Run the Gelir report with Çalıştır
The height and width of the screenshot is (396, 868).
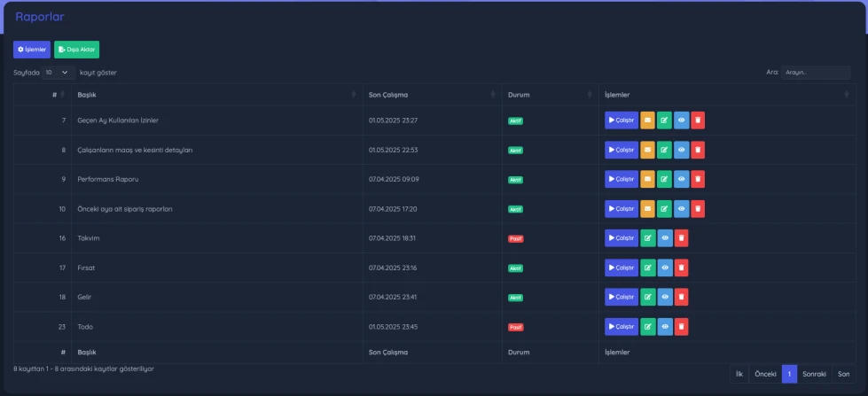(622, 297)
